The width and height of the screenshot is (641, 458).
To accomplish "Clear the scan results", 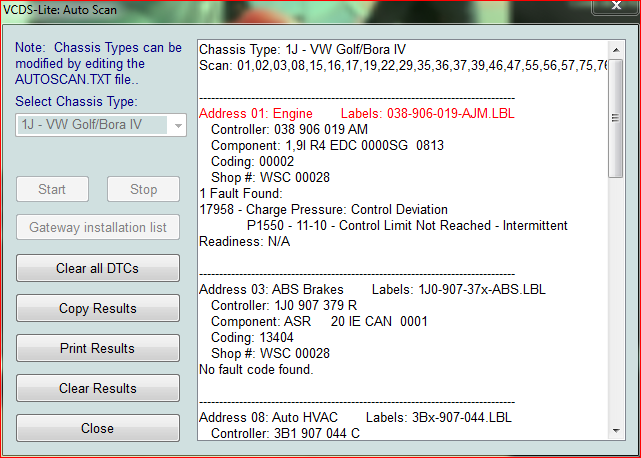I will [98, 388].
